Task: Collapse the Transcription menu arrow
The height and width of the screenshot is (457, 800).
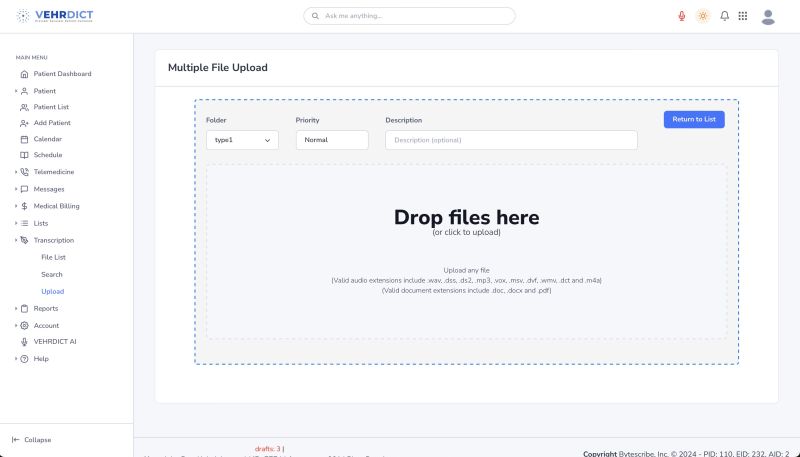Action: tap(16, 240)
